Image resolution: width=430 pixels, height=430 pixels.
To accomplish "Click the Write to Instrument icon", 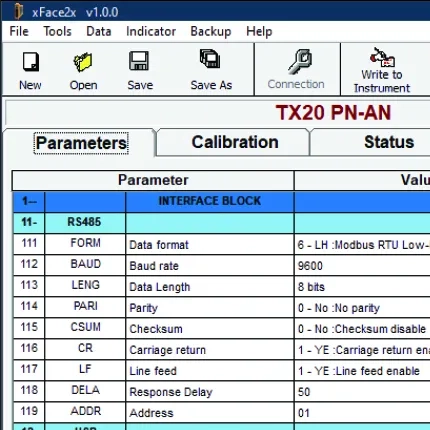I will [382, 57].
